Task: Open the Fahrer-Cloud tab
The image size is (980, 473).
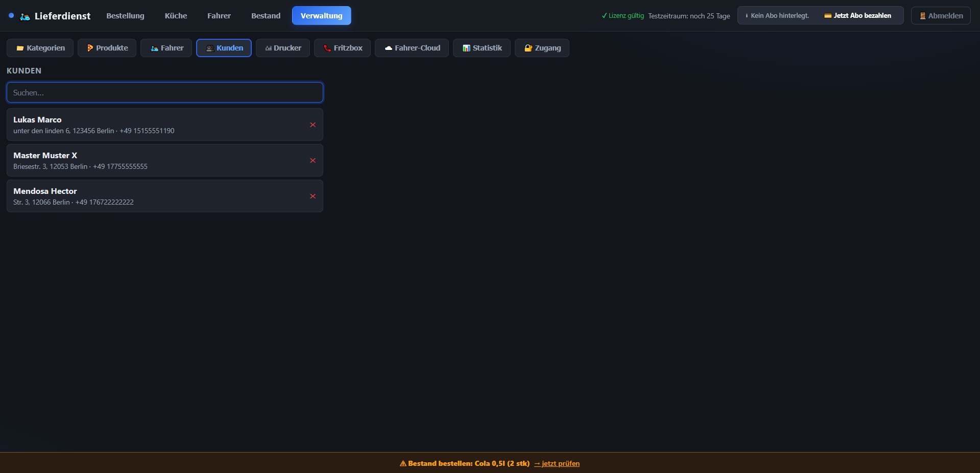Action: (412, 48)
